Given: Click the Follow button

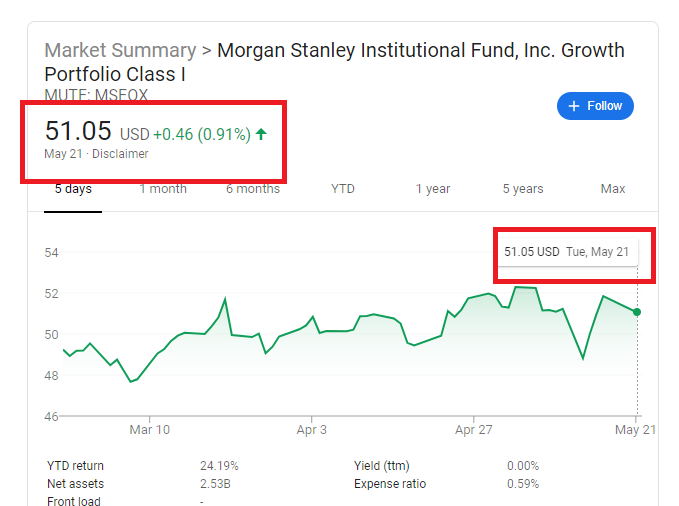Looking at the screenshot, I should [x=595, y=106].
